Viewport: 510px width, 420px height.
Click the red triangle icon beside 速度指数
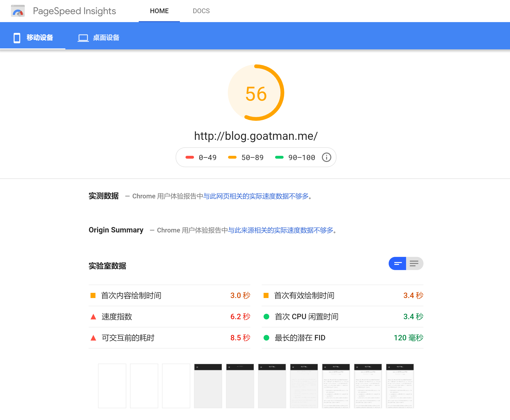click(93, 316)
